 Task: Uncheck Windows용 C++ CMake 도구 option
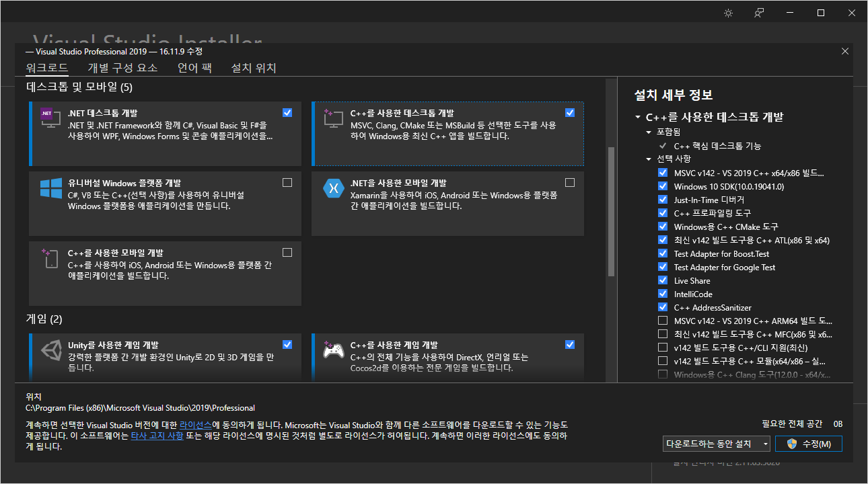click(x=663, y=227)
